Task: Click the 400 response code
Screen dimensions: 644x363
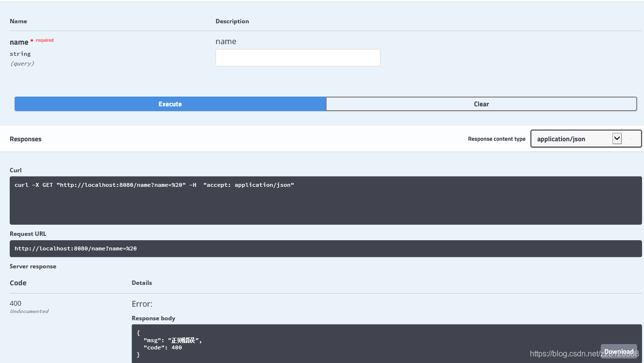Action: point(16,303)
